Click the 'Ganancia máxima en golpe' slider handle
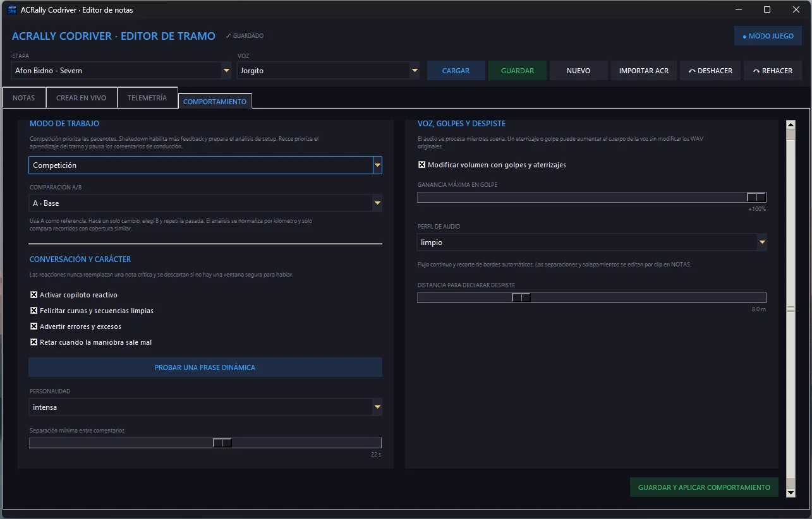Image resolution: width=812 pixels, height=519 pixels. click(x=756, y=198)
